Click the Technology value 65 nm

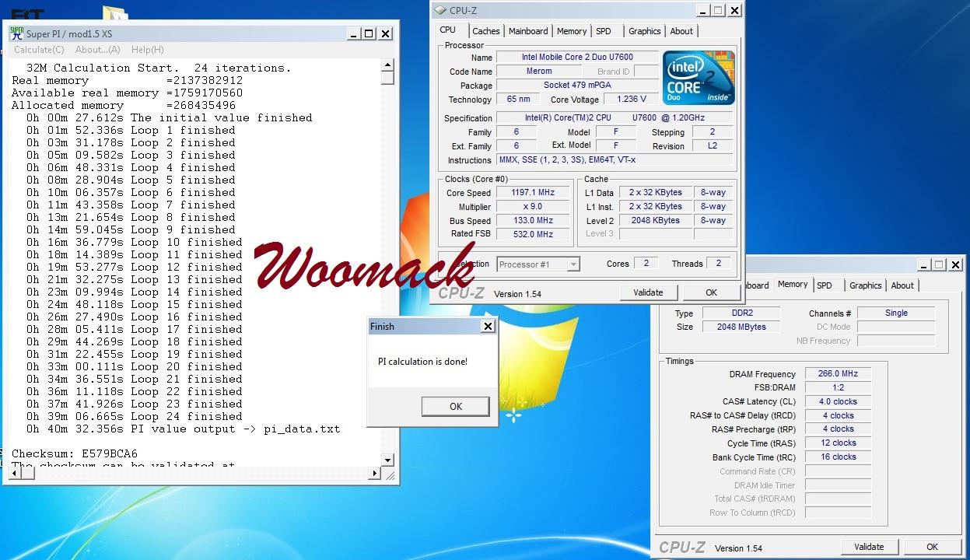click(x=518, y=100)
